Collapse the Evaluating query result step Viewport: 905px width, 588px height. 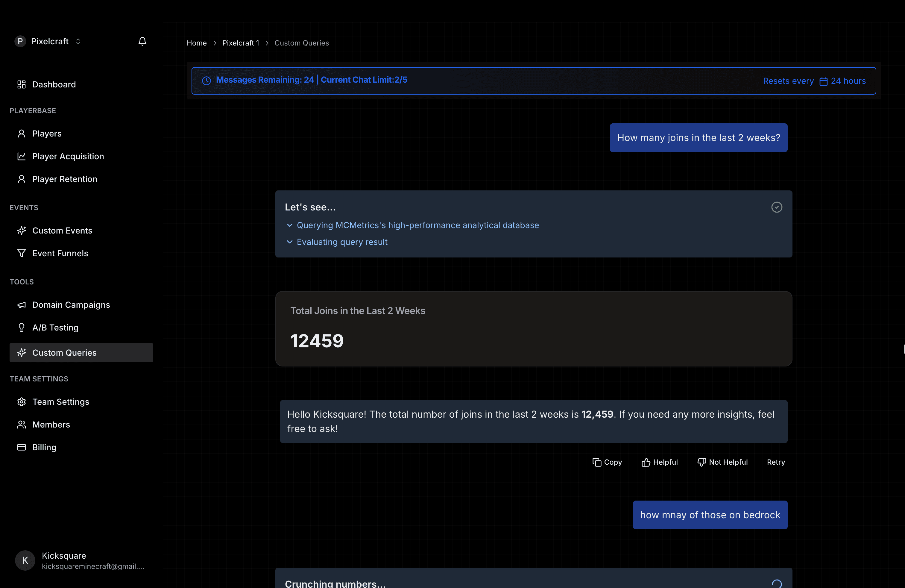click(x=290, y=242)
